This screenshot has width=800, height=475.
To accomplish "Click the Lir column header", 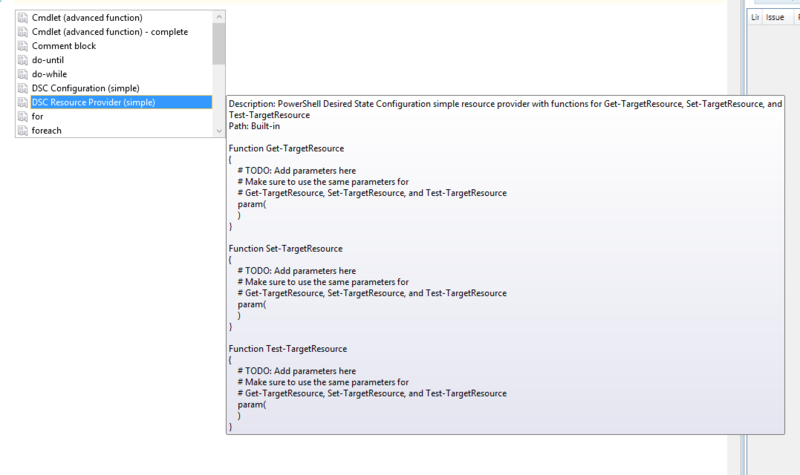I will (756, 17).
